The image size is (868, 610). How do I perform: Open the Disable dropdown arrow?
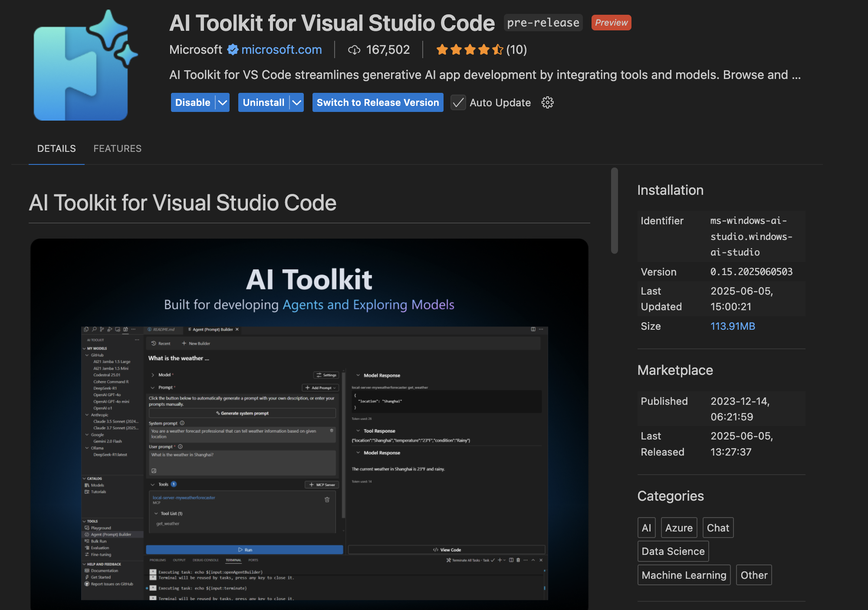(x=223, y=102)
